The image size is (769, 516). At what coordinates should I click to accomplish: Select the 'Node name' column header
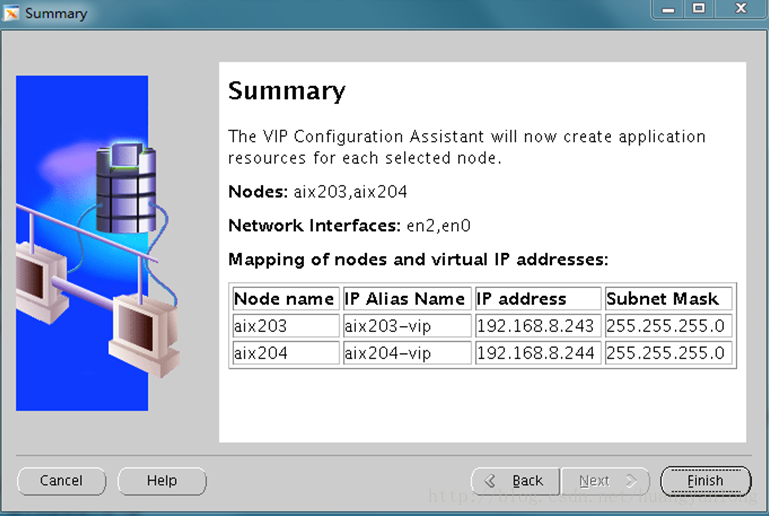click(285, 299)
